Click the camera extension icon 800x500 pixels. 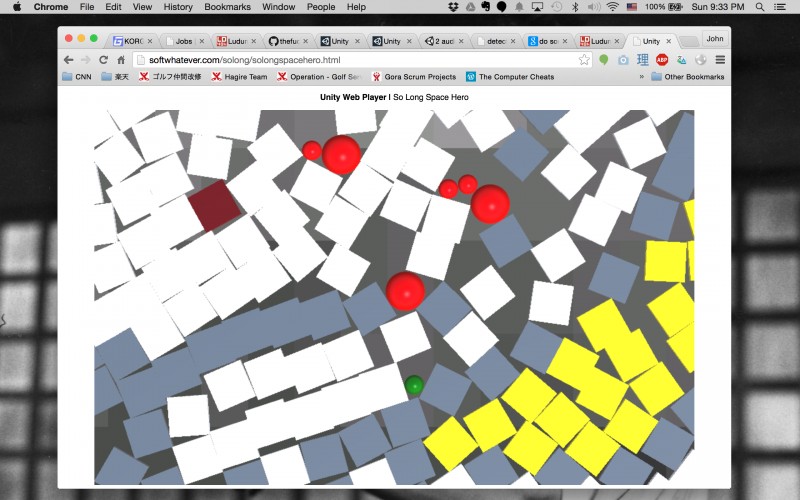pos(623,60)
